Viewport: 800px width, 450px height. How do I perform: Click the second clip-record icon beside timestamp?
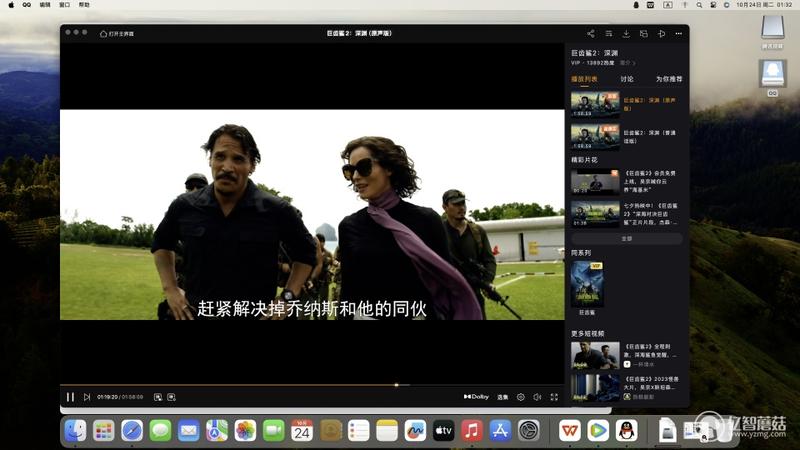pos(171,397)
